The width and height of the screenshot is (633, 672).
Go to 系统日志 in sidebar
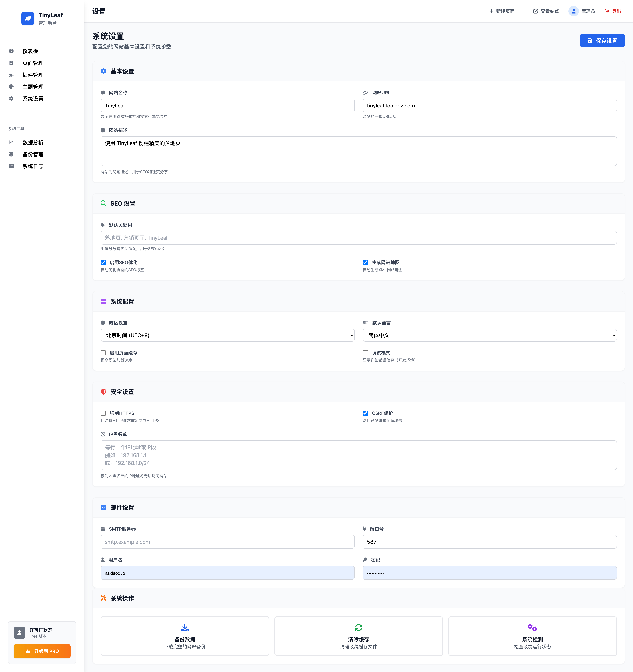click(x=33, y=166)
